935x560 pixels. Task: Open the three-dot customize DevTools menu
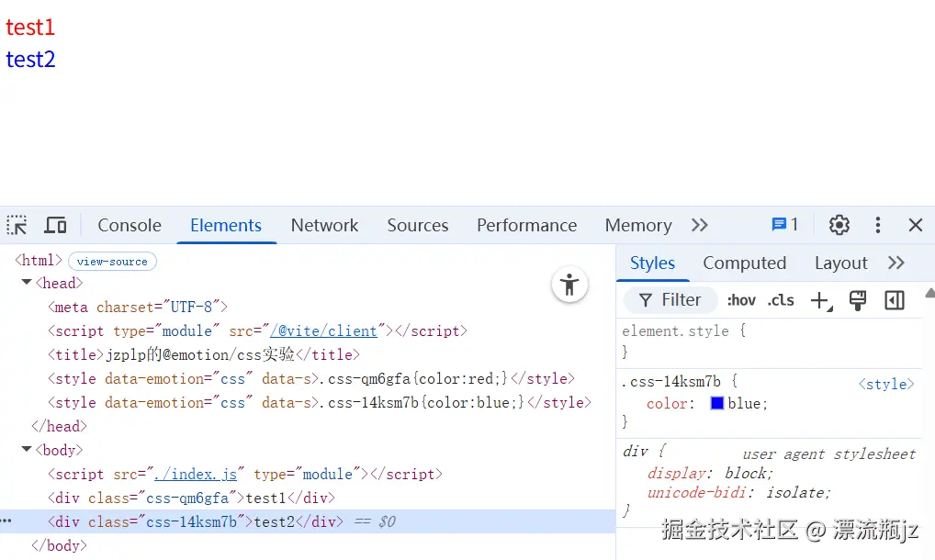877,224
